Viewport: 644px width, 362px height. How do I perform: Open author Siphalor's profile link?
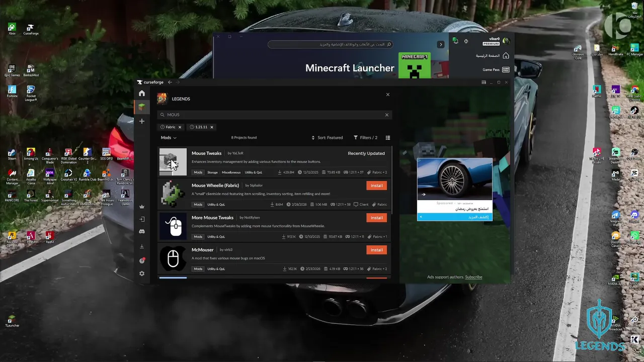pos(256,186)
